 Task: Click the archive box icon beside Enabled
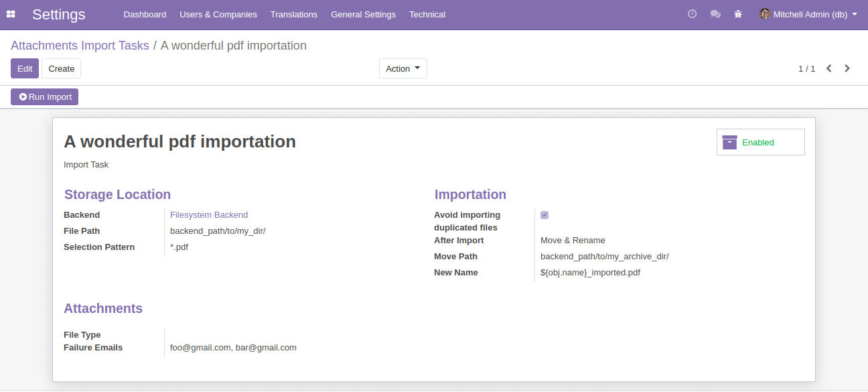pyautogui.click(x=729, y=142)
